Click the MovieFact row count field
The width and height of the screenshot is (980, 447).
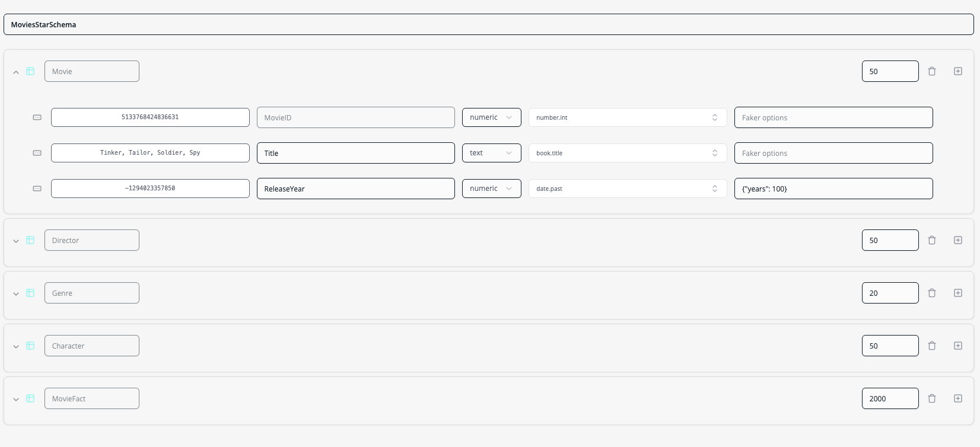(890, 398)
